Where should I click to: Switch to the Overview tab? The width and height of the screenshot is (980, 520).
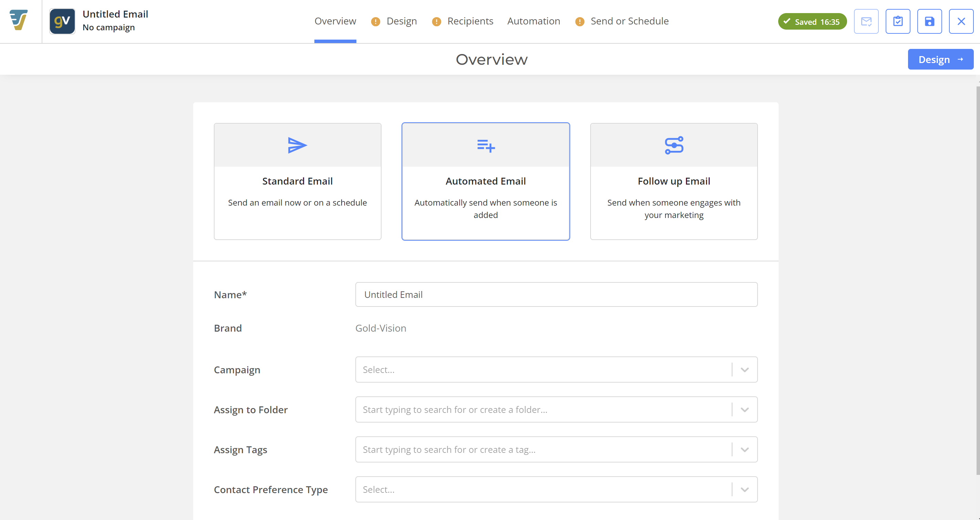point(335,21)
